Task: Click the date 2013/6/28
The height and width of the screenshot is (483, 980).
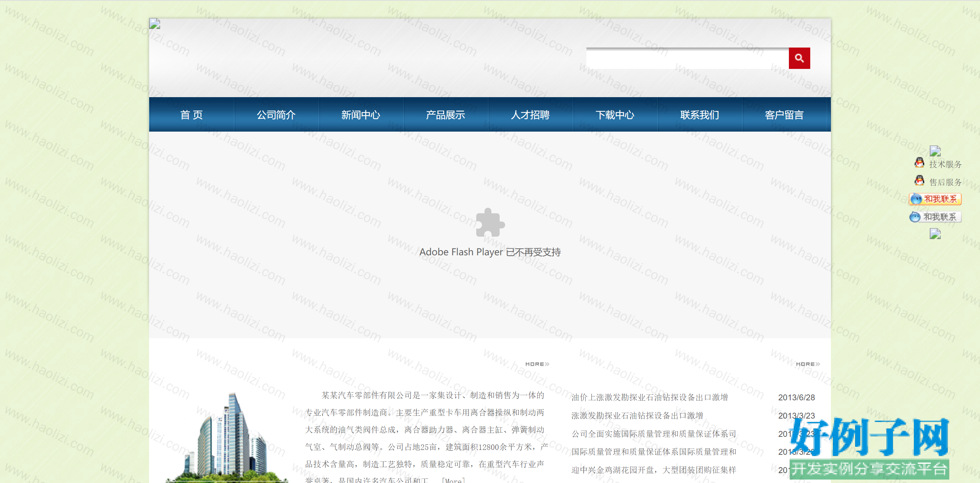Action: click(x=796, y=397)
